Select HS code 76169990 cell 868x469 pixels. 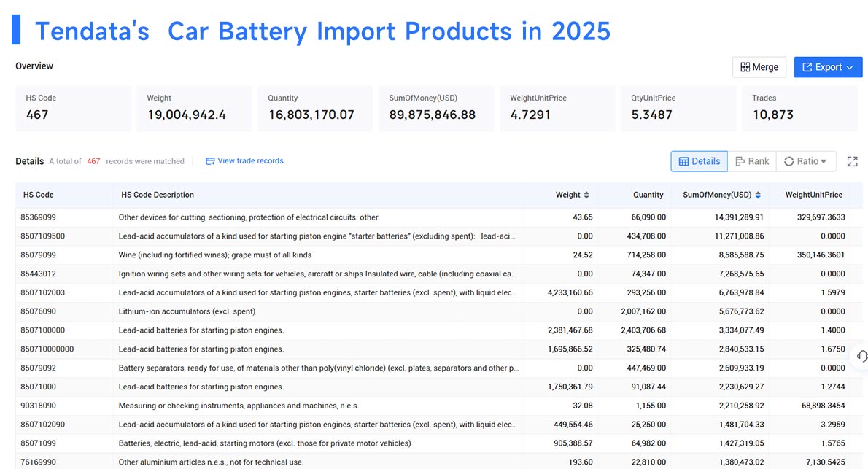38,462
